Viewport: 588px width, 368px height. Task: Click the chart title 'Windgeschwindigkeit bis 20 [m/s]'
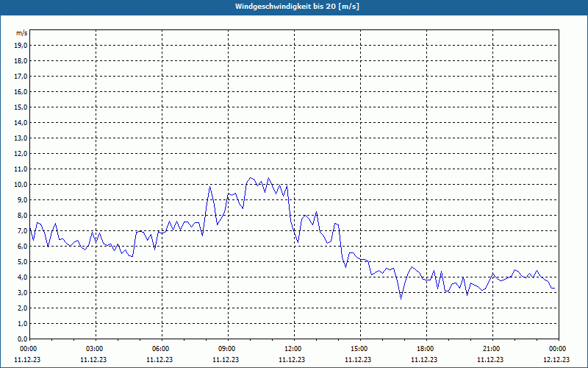pos(297,7)
